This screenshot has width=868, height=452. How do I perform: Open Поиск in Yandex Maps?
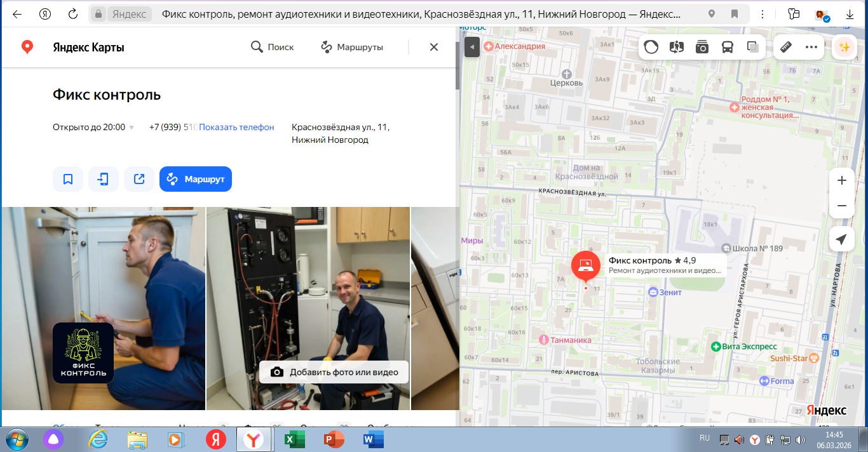273,47
